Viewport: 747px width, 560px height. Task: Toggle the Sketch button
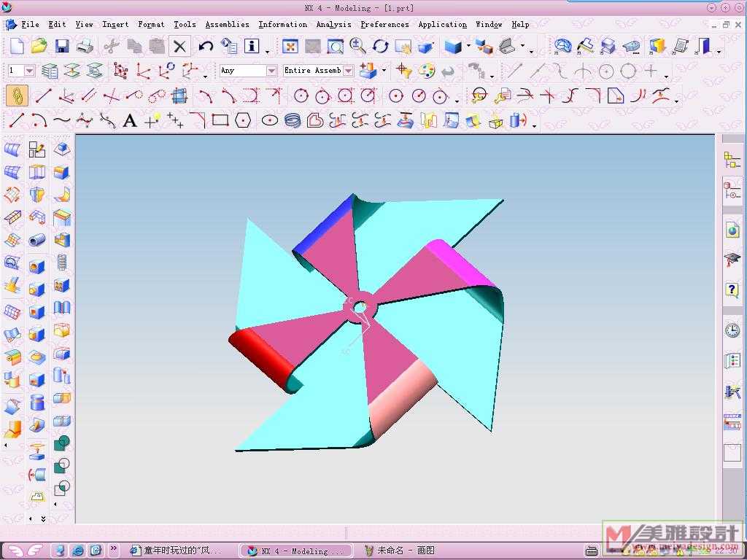point(18,96)
